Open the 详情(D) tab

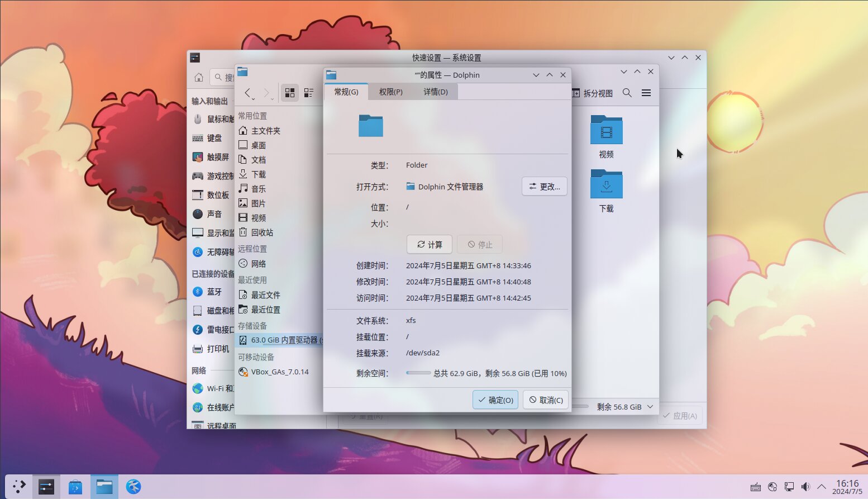point(435,92)
